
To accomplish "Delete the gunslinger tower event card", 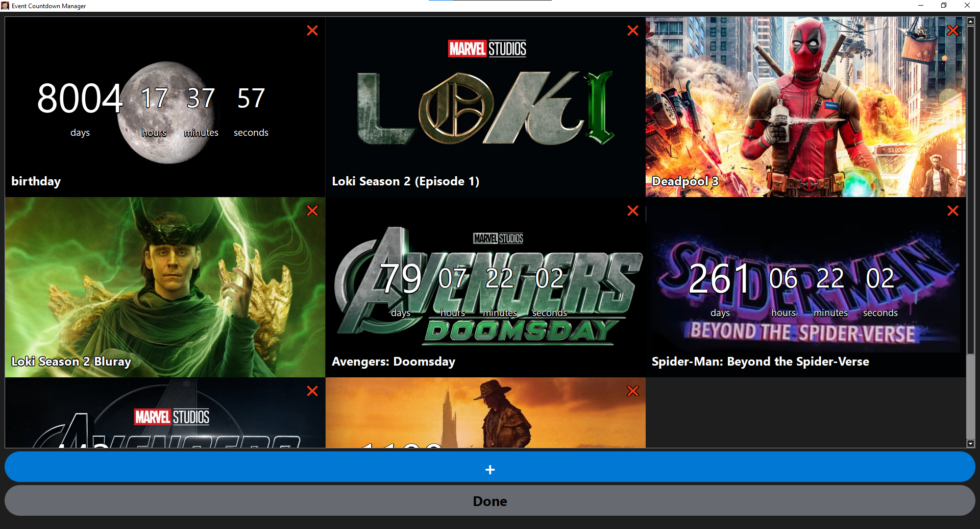I will point(633,391).
